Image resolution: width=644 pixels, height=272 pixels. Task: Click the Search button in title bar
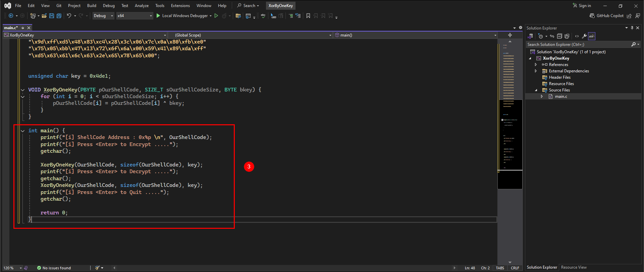(248, 6)
